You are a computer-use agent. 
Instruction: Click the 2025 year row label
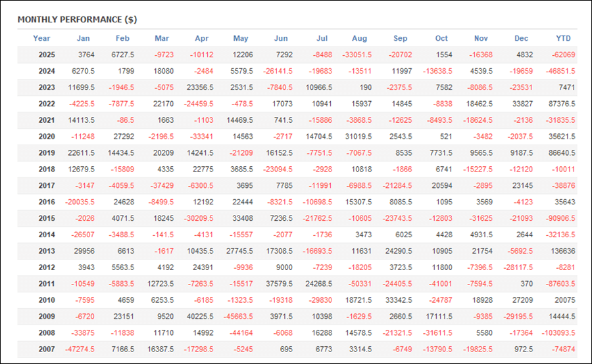47,55
